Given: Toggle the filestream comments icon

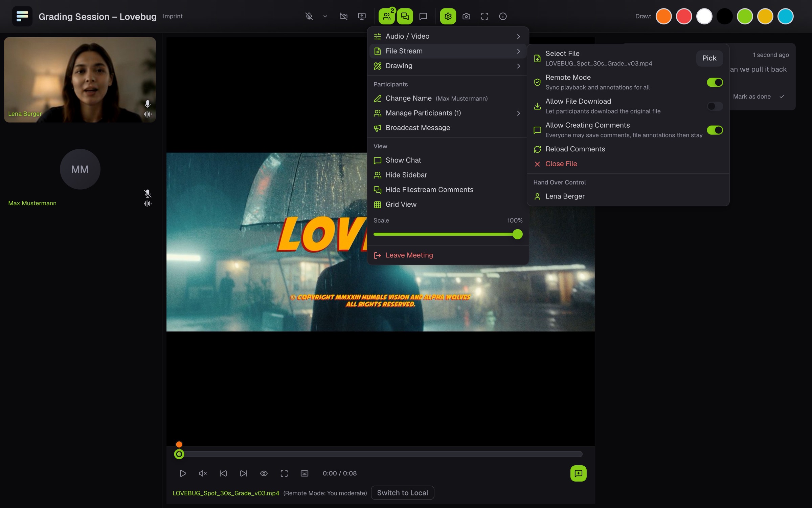Looking at the screenshot, I should tap(405, 16).
